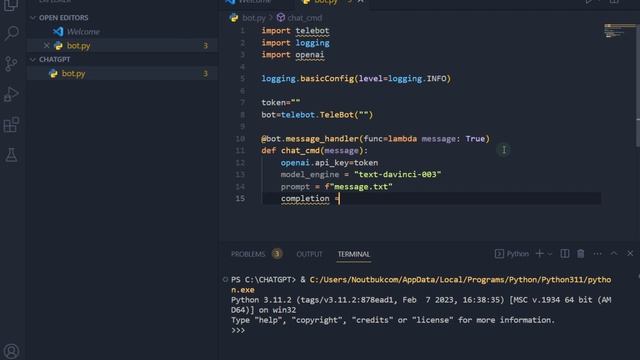The height and width of the screenshot is (360, 640).
Task: Click the Python icon beside bot.py under CHATGPT
Action: tap(53, 73)
